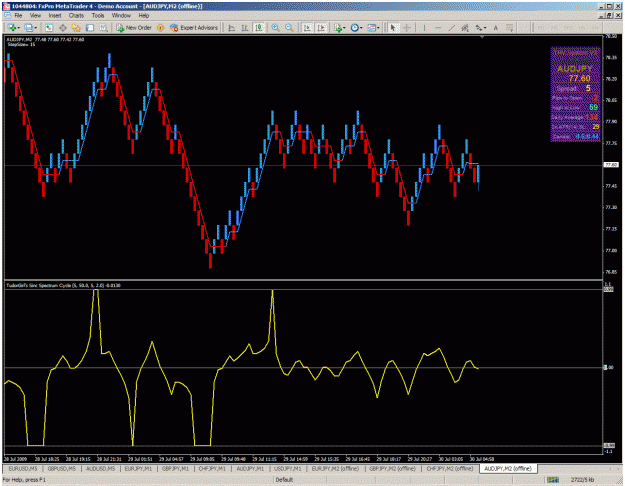
Task: Open the New Chart dropdown arrow
Action: (18, 28)
